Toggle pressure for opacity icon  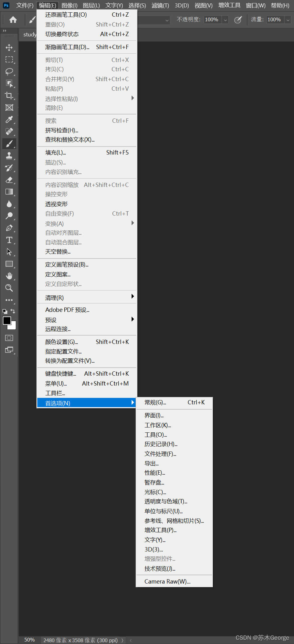(238, 20)
